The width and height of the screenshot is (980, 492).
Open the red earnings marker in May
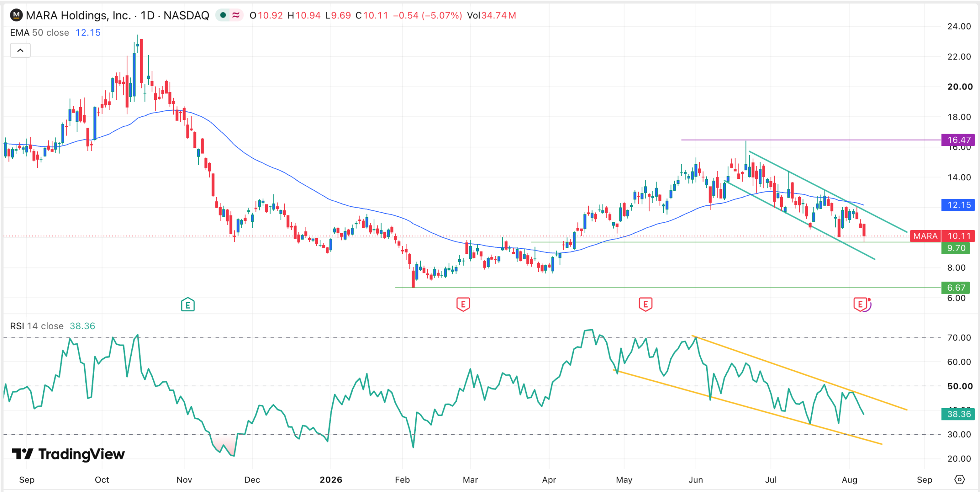point(645,304)
